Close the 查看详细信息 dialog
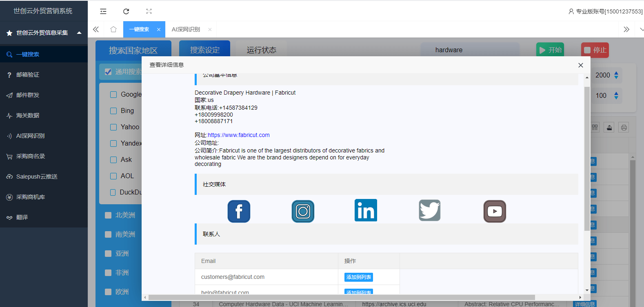 coord(581,65)
